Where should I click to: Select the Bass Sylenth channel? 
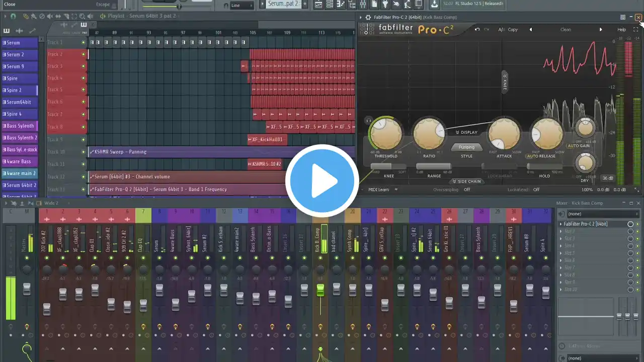20,126
